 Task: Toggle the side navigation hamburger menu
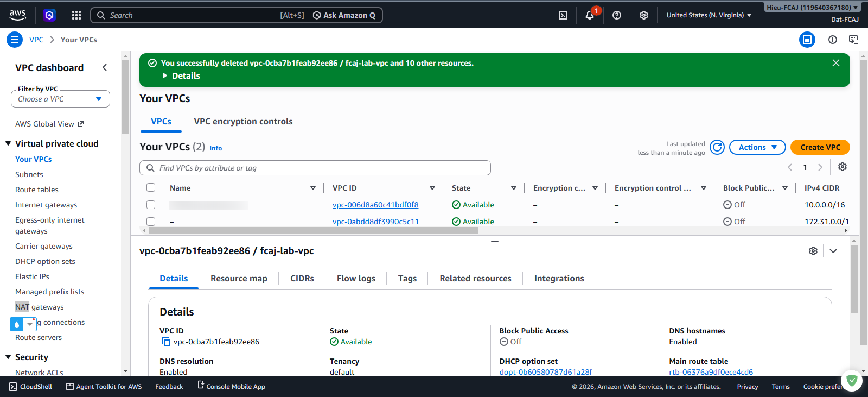[x=15, y=40]
